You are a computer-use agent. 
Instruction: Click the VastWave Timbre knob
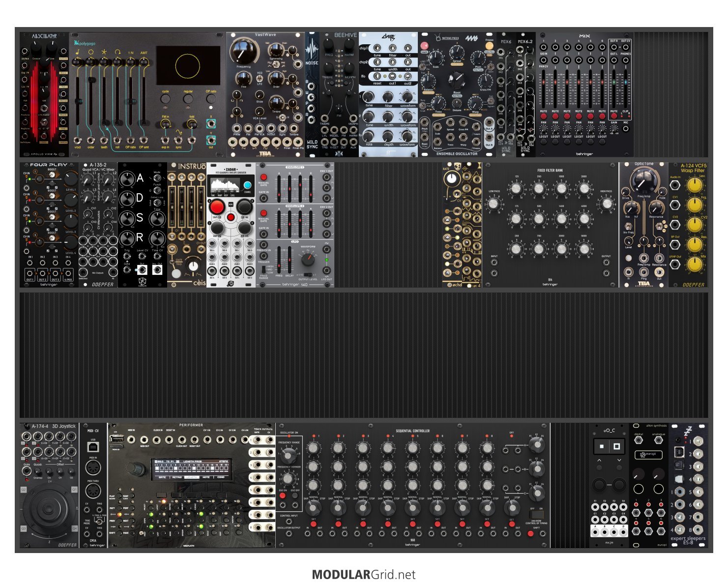point(276,103)
